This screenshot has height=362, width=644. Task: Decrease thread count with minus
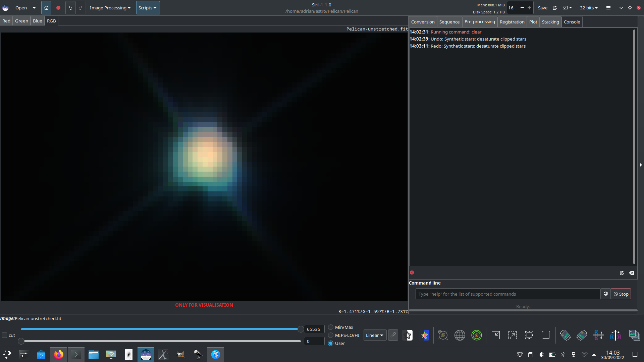tap(522, 7)
